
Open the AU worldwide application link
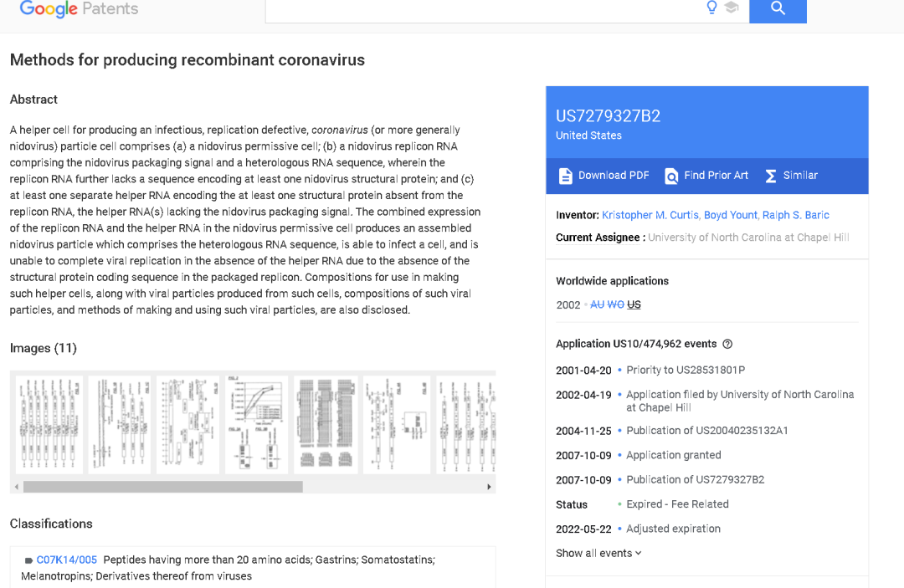click(x=597, y=304)
